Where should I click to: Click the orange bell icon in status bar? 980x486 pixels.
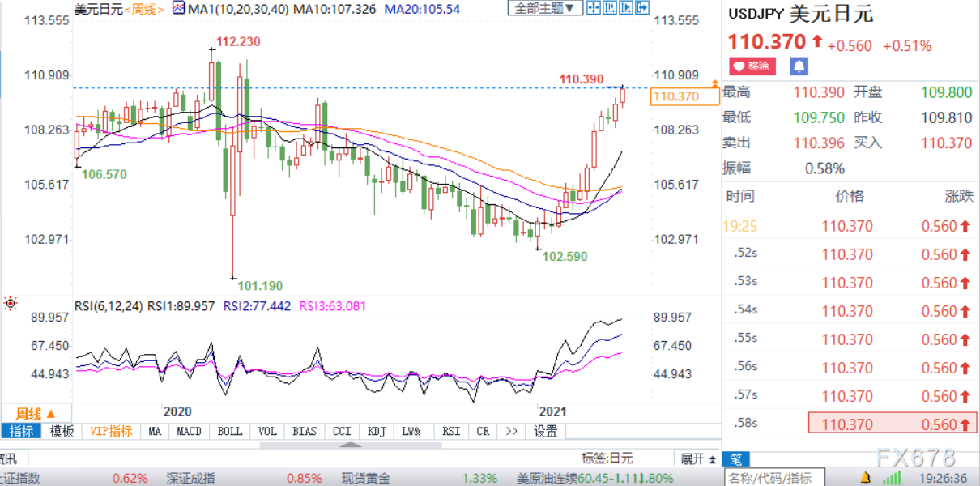(866, 477)
